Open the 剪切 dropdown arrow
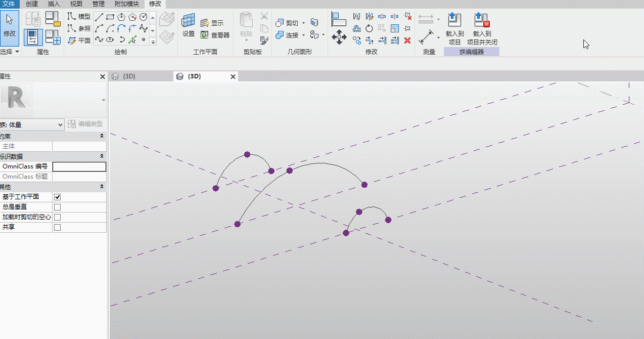644x339 pixels. (x=304, y=23)
